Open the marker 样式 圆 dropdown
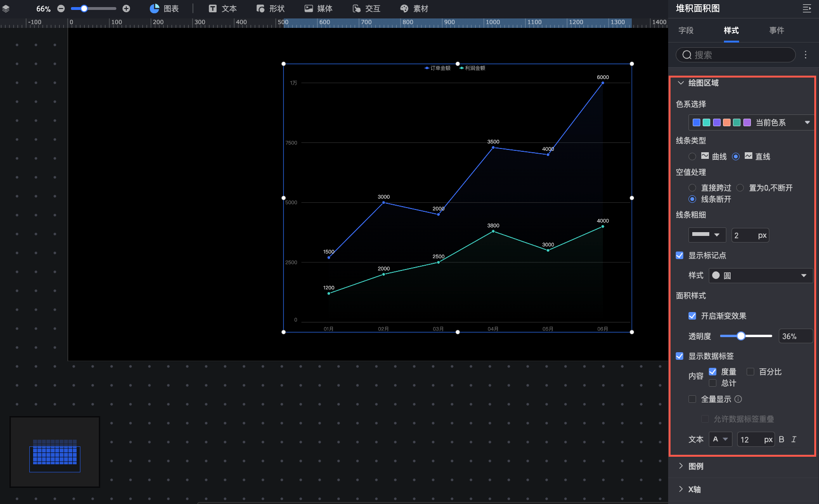819x504 pixels. (x=761, y=276)
